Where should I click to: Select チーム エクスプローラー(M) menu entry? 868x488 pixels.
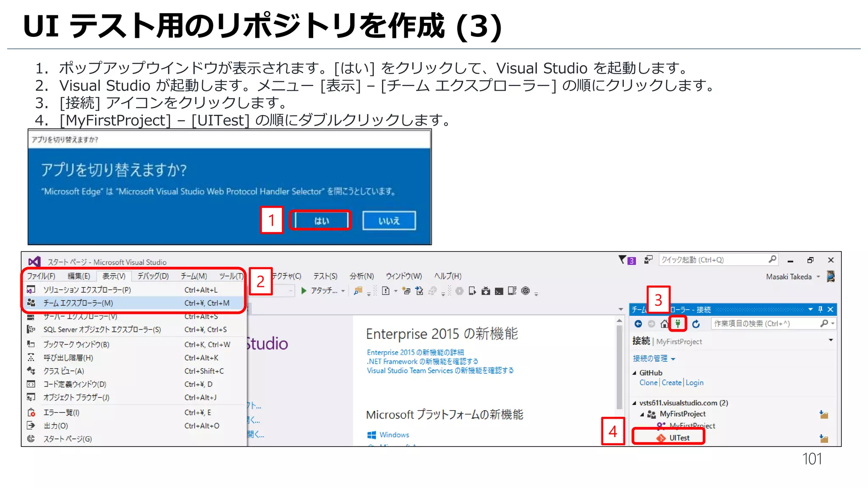[134, 303]
